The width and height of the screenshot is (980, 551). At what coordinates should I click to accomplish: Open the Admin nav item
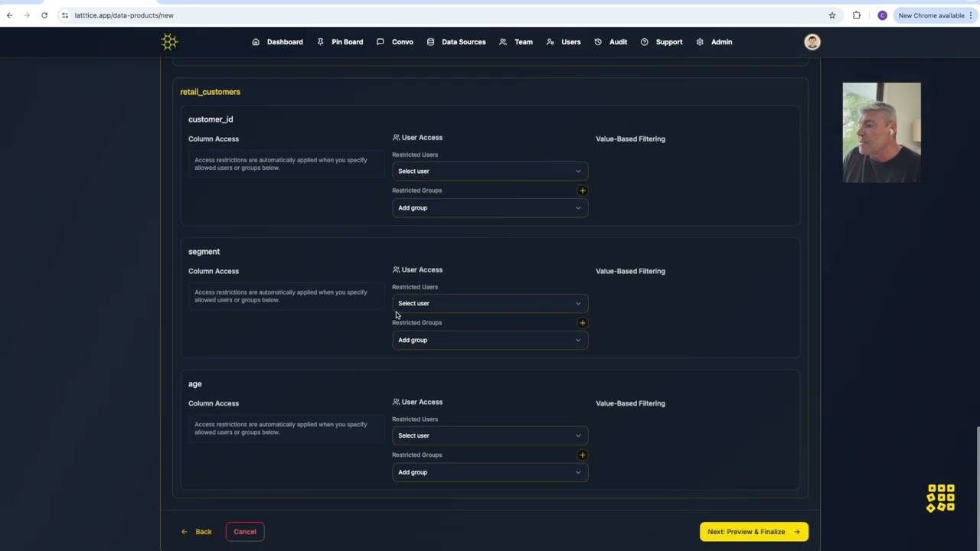714,42
